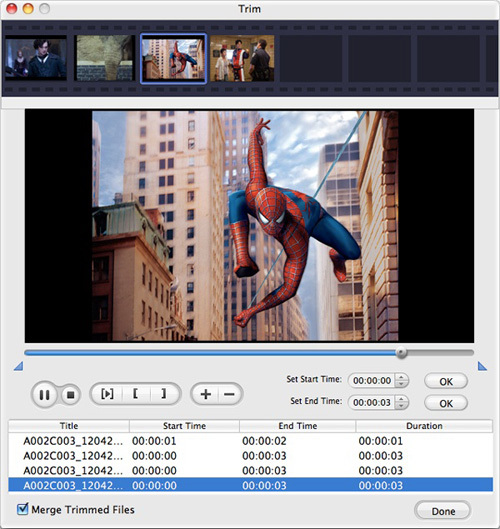Click the left blue trim start marker
The width and height of the screenshot is (500, 529).
[x=19, y=366]
